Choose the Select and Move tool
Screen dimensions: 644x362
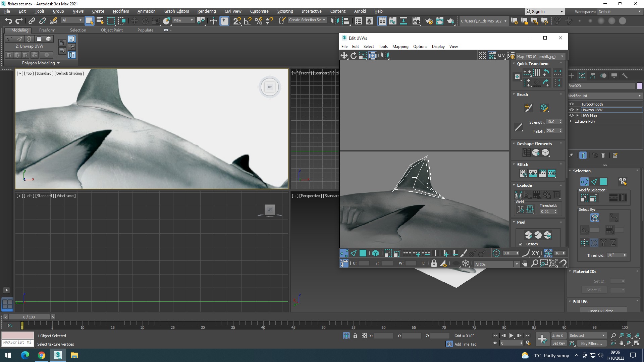coord(135,21)
